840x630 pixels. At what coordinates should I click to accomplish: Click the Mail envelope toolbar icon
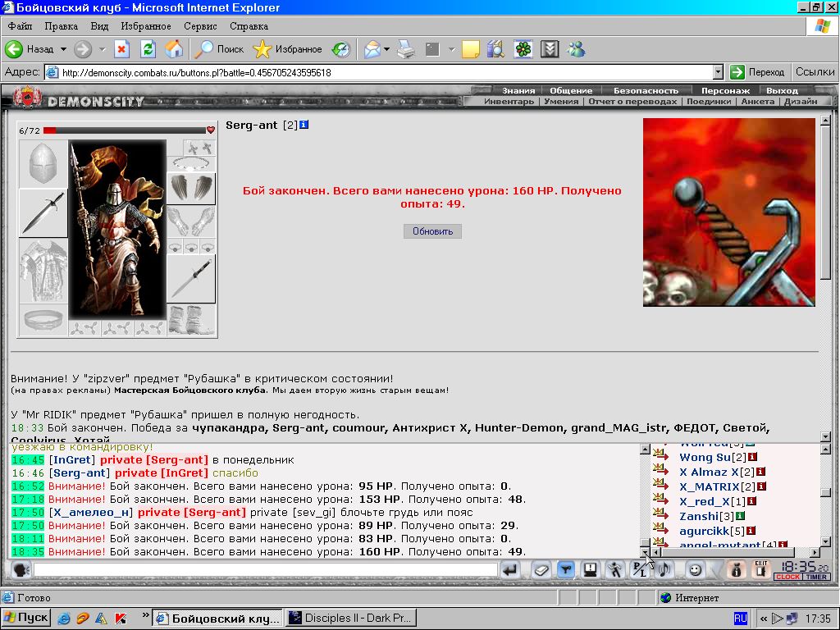click(x=372, y=49)
